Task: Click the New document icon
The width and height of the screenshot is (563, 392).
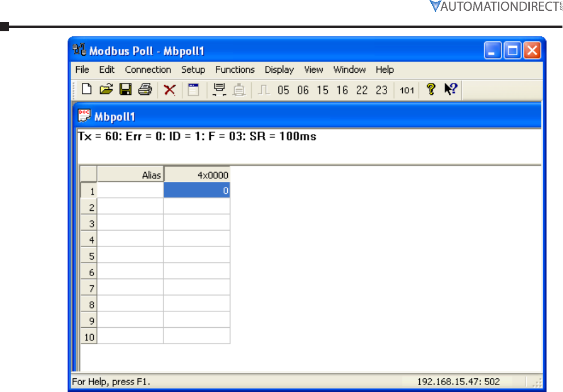Action: tap(86, 89)
